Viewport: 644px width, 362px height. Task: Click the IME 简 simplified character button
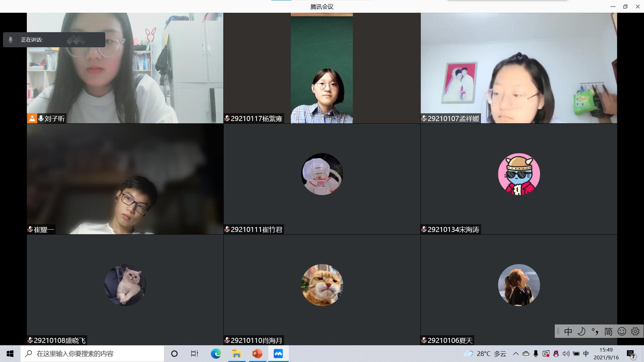pyautogui.click(x=608, y=331)
